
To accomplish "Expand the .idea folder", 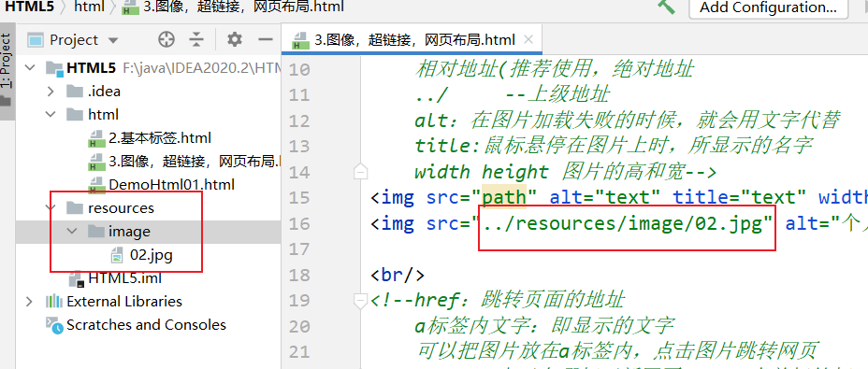I will click(x=51, y=92).
